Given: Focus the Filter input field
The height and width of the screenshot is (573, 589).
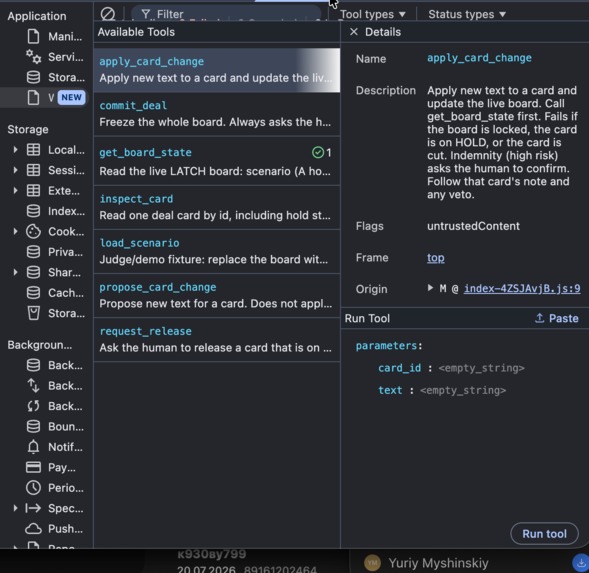Looking at the screenshot, I should (225, 14).
